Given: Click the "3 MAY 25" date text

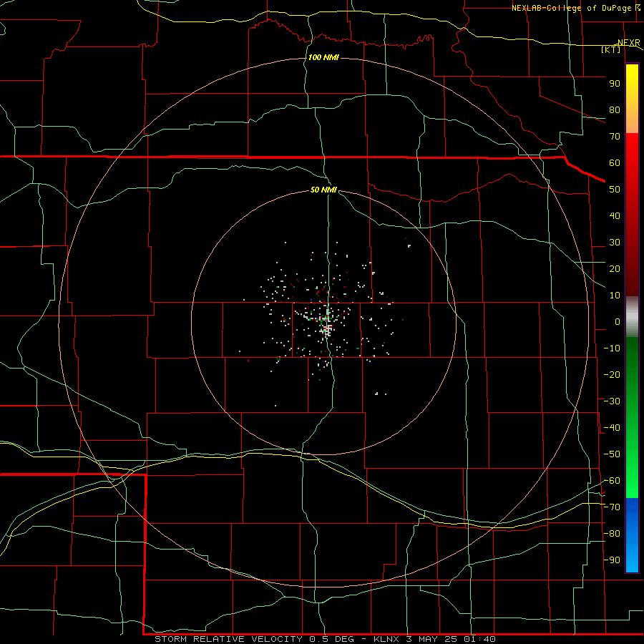Looking at the screenshot, I should [x=432, y=639].
